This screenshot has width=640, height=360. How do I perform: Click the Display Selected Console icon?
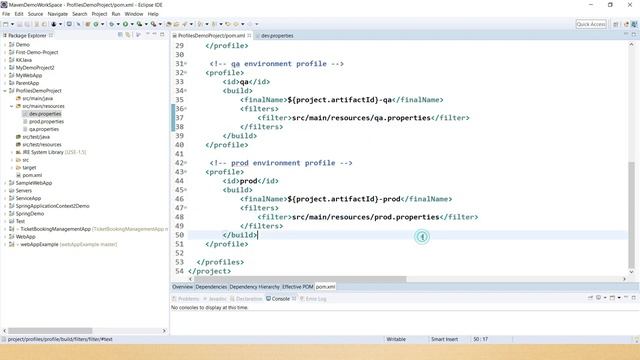pos(598,298)
